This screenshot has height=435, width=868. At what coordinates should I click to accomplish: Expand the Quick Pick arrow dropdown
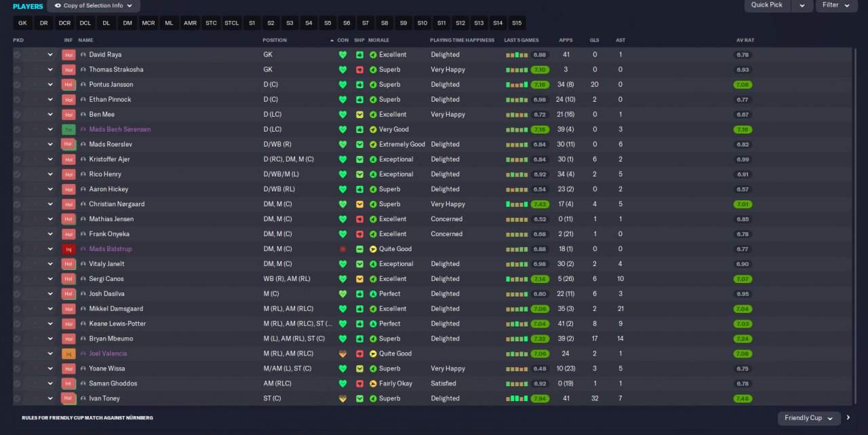(x=802, y=5)
